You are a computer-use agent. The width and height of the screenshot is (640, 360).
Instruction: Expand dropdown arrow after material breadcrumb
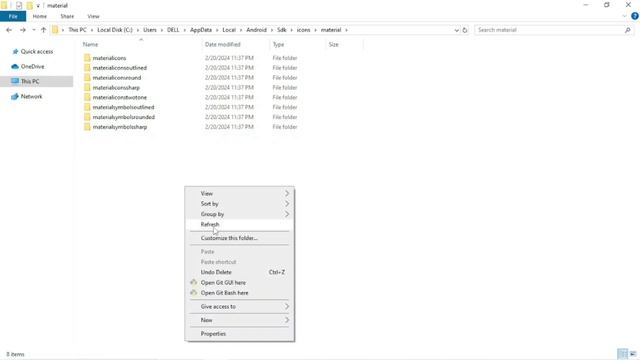[x=347, y=30]
